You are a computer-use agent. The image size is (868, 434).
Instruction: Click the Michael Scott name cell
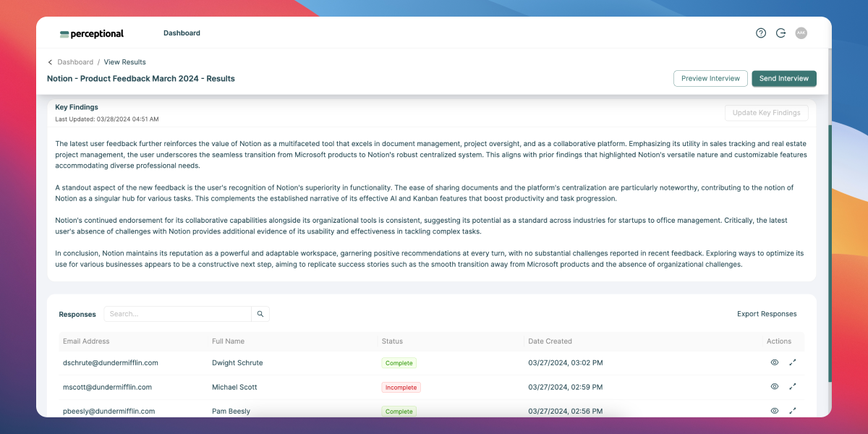coord(234,387)
